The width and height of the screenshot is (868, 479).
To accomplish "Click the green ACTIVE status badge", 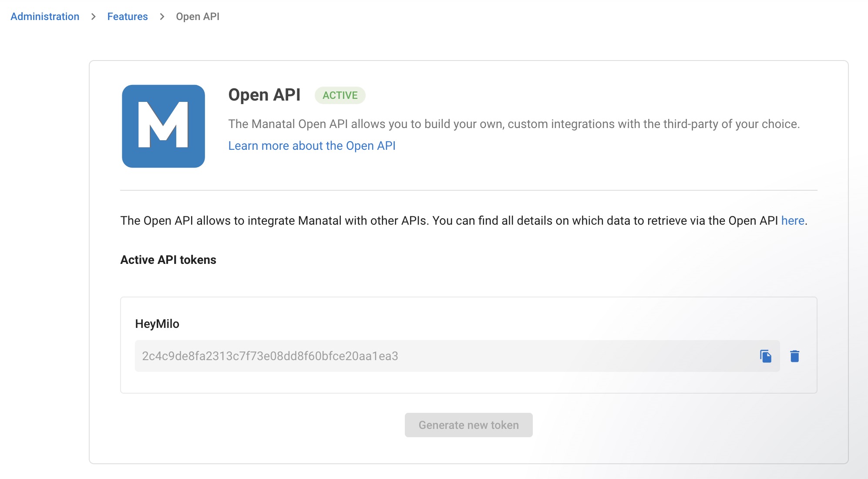I will coord(340,95).
